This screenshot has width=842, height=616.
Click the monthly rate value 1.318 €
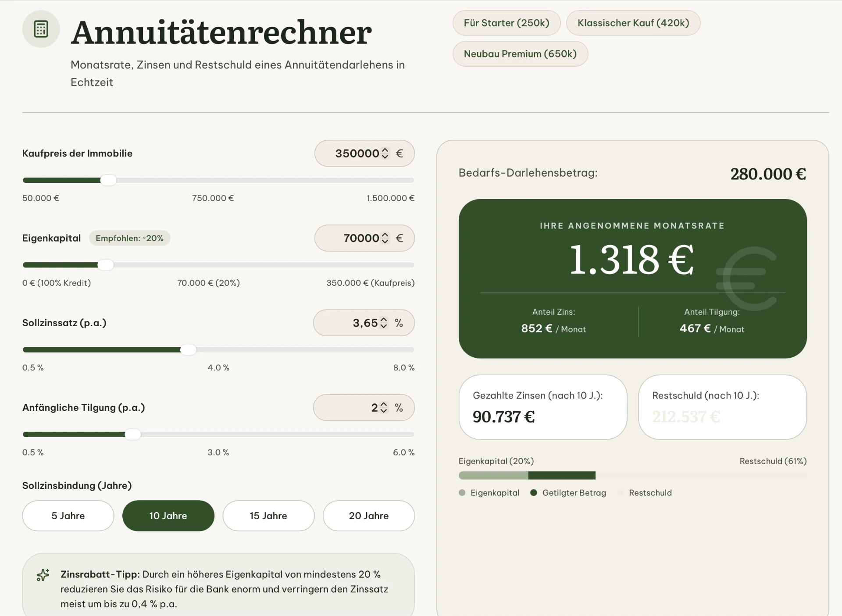(x=632, y=260)
